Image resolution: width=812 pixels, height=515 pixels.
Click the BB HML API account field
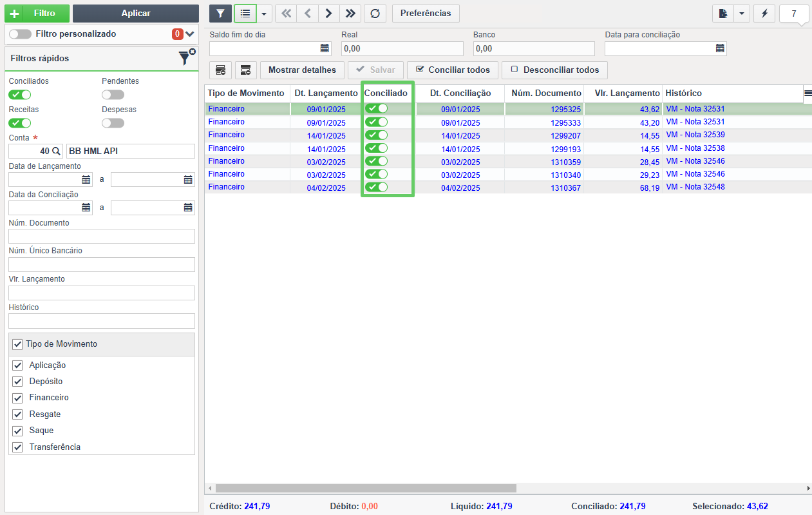click(x=131, y=151)
